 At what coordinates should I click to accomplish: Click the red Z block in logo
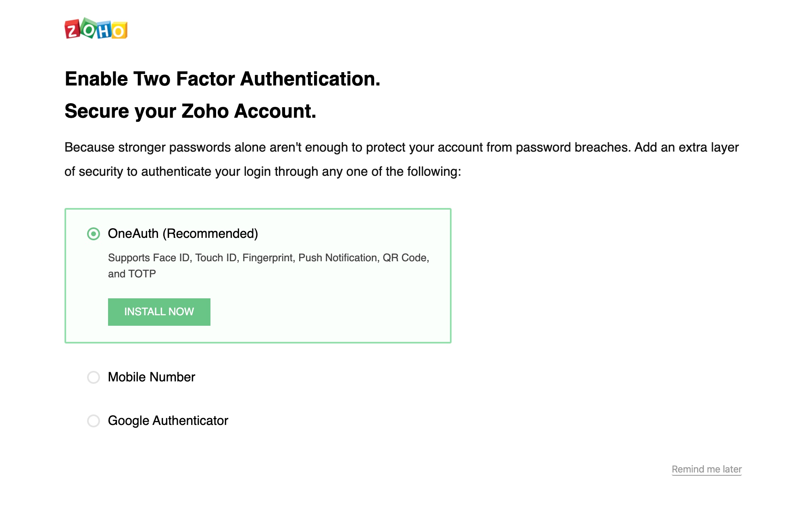click(x=73, y=29)
